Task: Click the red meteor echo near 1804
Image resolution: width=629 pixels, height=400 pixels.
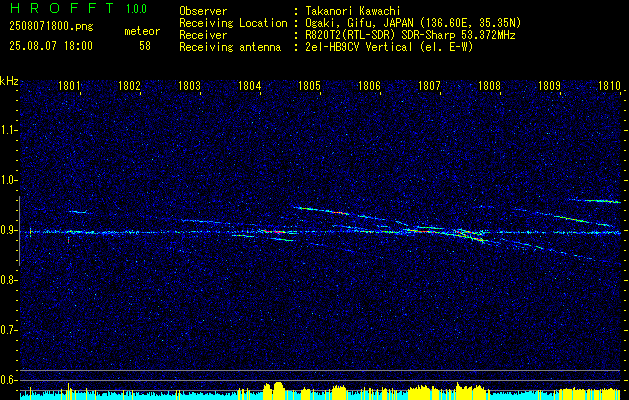Action: click(274, 231)
